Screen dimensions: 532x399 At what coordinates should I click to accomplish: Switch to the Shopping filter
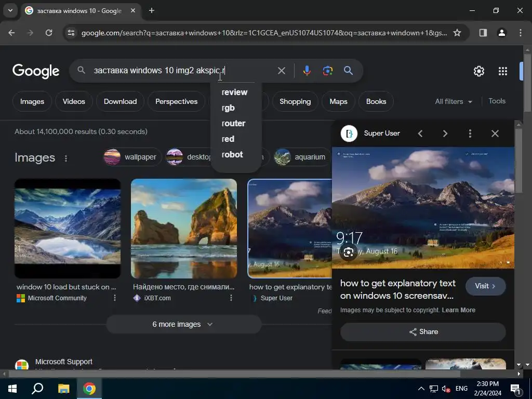coord(295,101)
